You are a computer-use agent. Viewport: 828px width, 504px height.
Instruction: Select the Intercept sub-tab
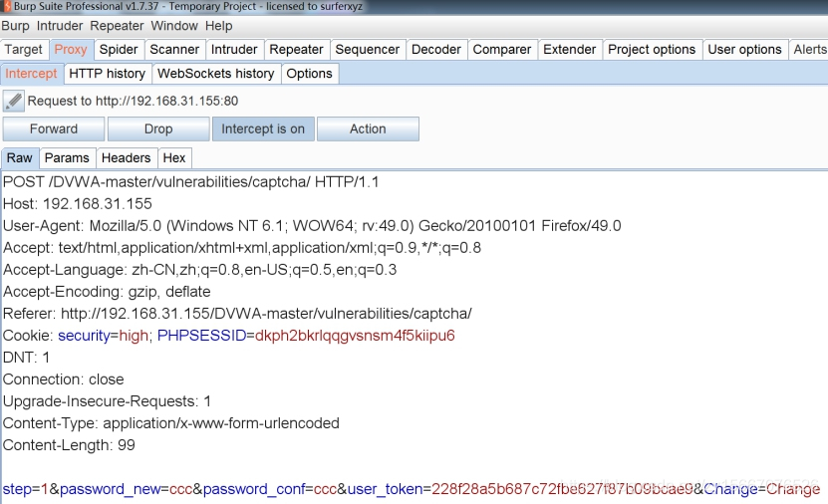point(31,74)
